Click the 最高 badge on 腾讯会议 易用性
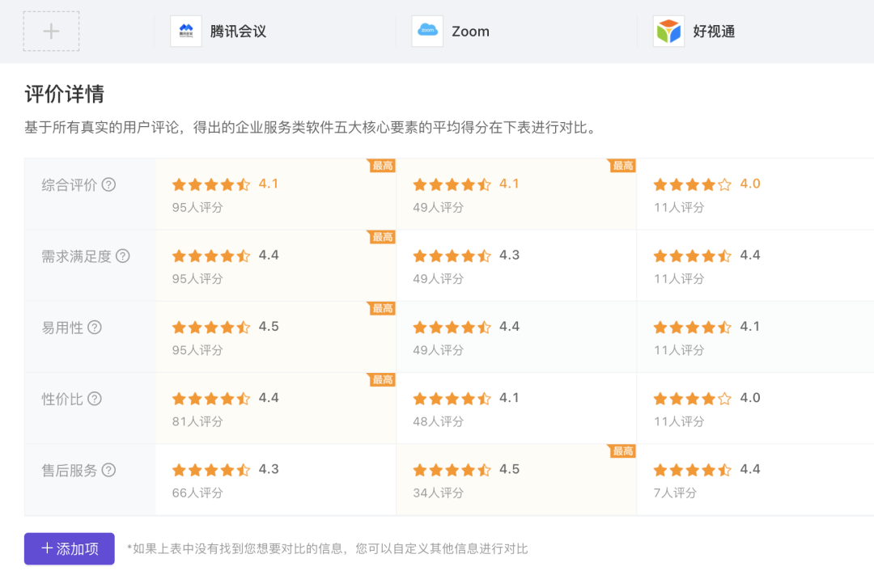 coord(382,308)
